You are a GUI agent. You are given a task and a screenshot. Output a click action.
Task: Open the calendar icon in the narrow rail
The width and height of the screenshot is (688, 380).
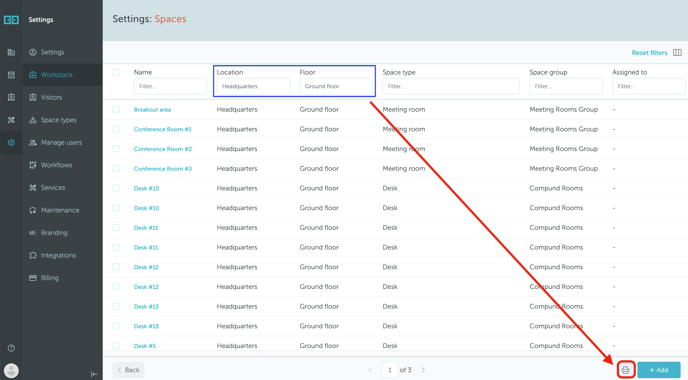pos(11,75)
